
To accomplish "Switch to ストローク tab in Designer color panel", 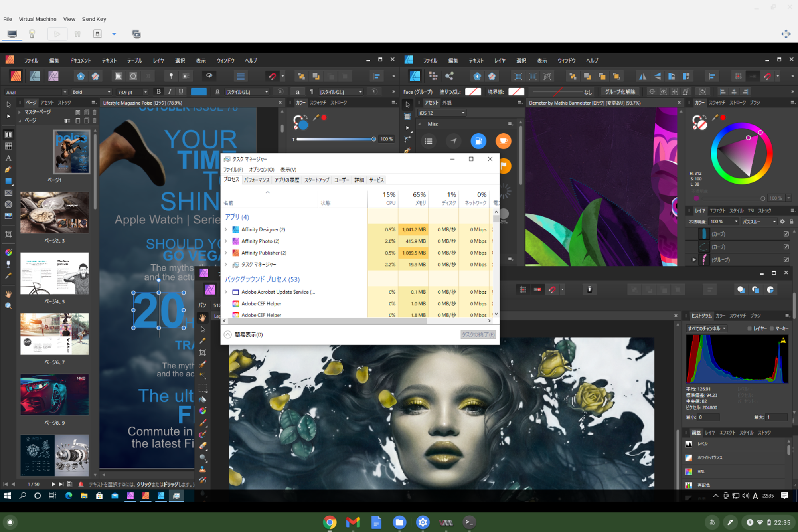I will pyautogui.click(x=737, y=103).
